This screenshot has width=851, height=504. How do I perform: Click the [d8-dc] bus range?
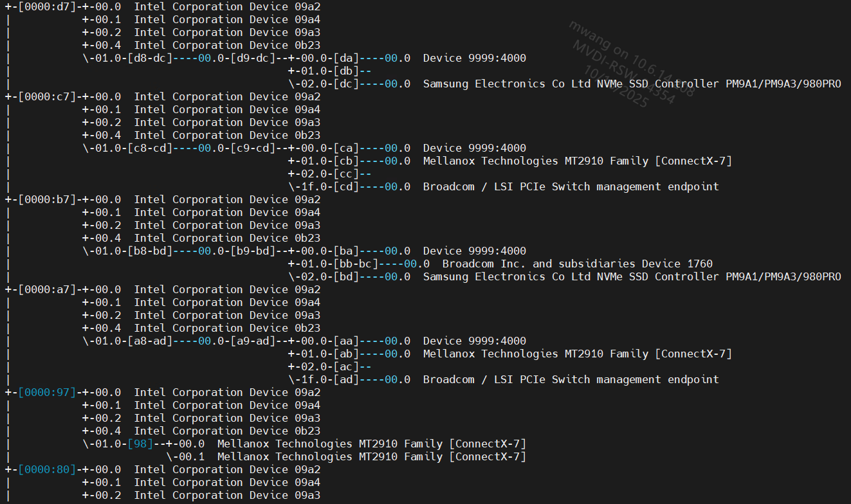pyautogui.click(x=150, y=58)
